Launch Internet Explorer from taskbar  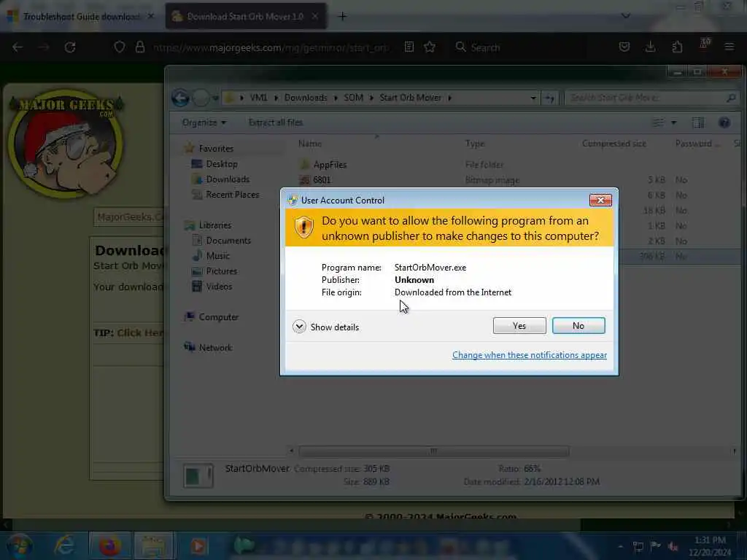(x=64, y=545)
